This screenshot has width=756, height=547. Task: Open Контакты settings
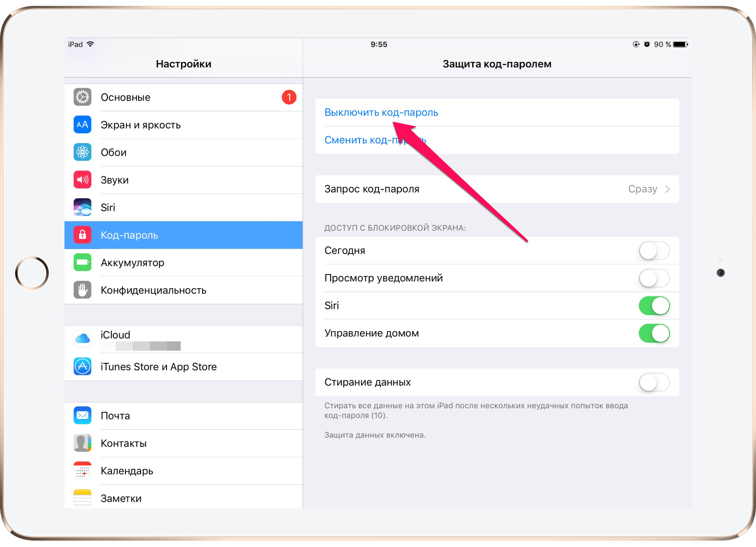[x=184, y=443]
